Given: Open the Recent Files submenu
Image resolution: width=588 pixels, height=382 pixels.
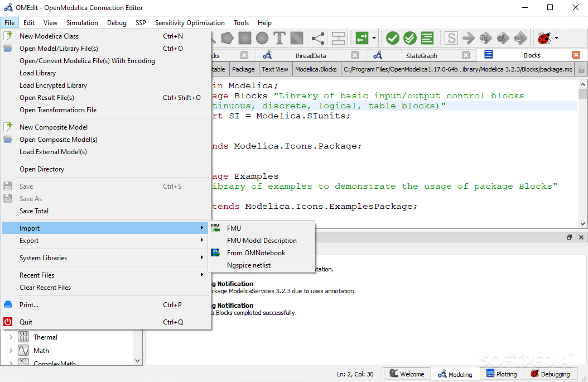Looking at the screenshot, I should pos(105,275).
